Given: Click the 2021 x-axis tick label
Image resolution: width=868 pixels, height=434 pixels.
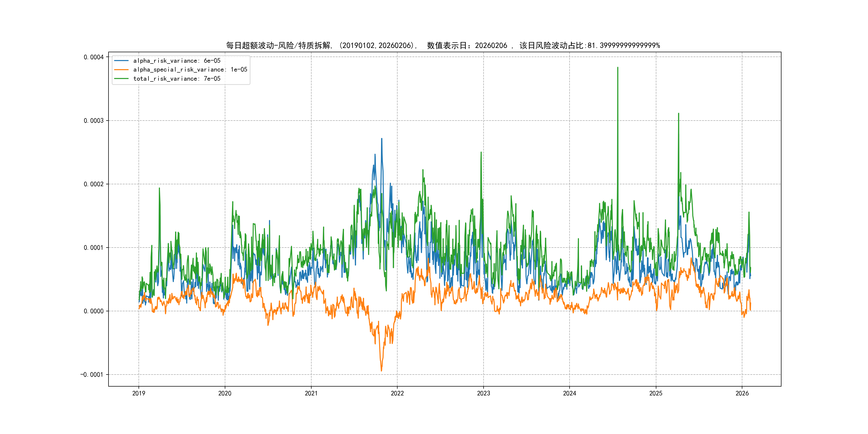Looking at the screenshot, I should pos(311,393).
